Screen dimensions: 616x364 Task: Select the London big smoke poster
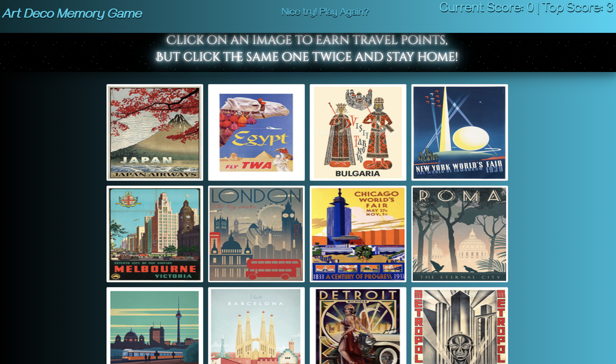256,234
